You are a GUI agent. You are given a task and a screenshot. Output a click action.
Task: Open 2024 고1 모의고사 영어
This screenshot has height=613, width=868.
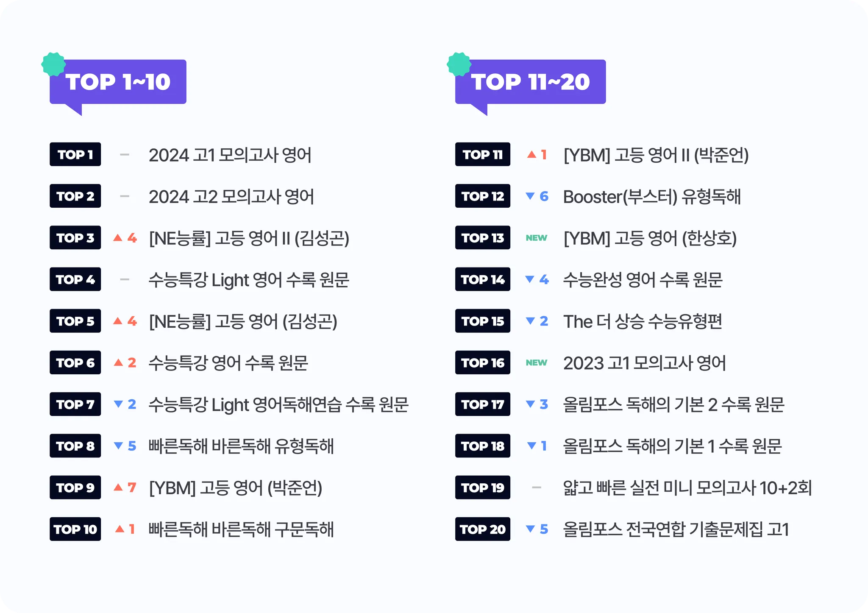[x=230, y=155]
